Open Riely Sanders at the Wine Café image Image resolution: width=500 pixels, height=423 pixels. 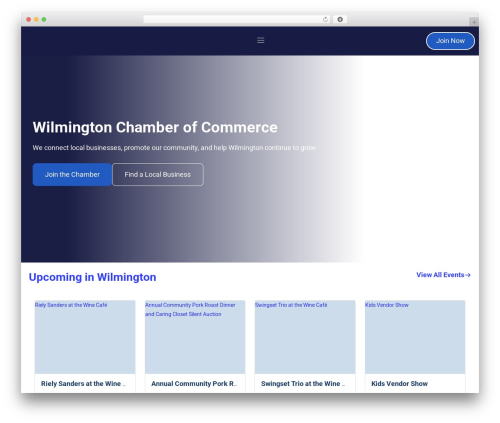click(x=85, y=337)
